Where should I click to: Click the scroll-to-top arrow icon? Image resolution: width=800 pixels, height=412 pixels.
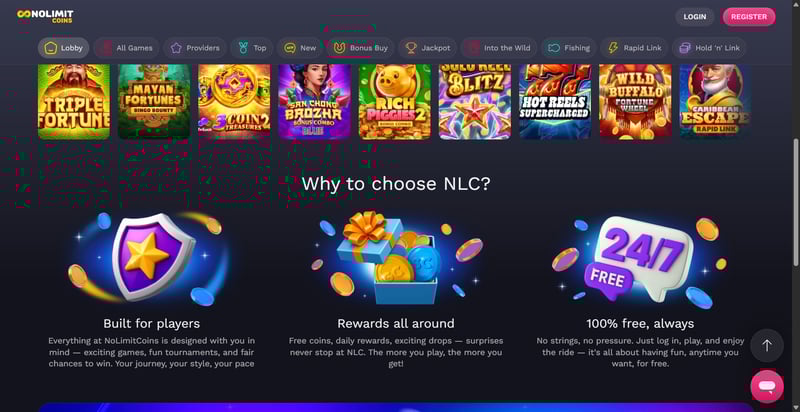coord(766,346)
